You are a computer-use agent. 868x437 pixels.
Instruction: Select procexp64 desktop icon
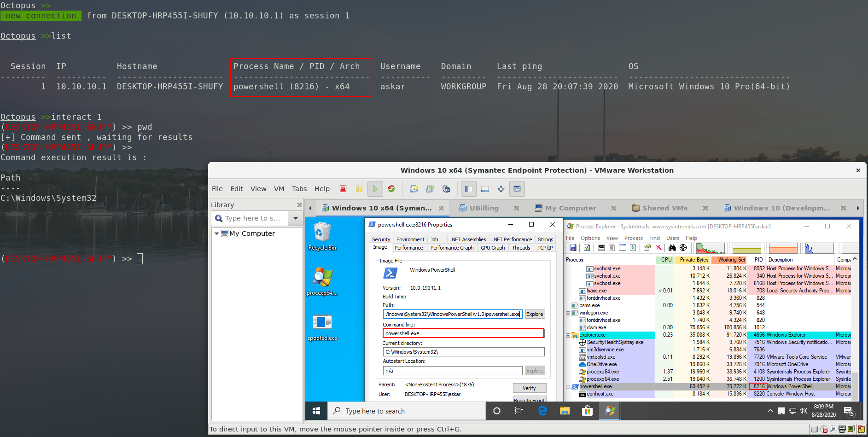(x=322, y=281)
